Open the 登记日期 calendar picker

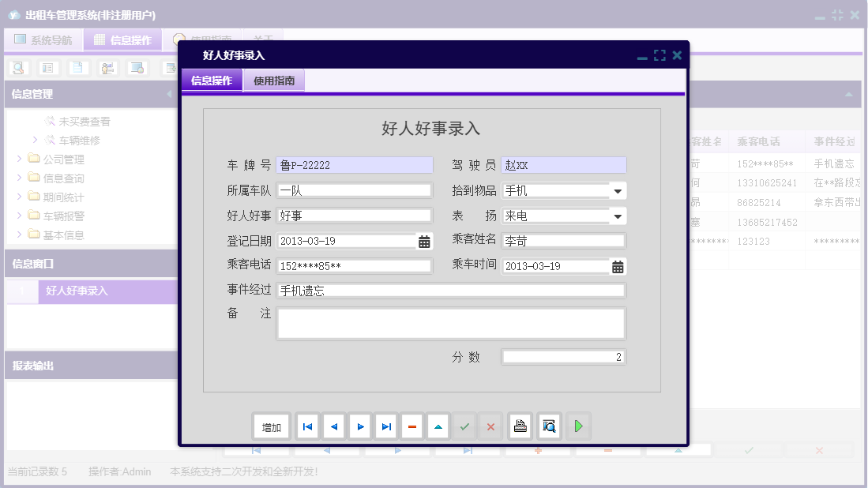(425, 241)
